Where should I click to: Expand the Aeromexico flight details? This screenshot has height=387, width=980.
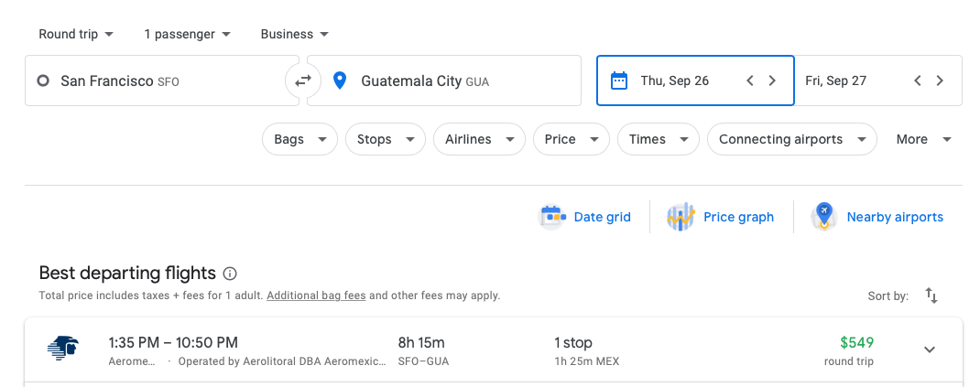click(930, 349)
